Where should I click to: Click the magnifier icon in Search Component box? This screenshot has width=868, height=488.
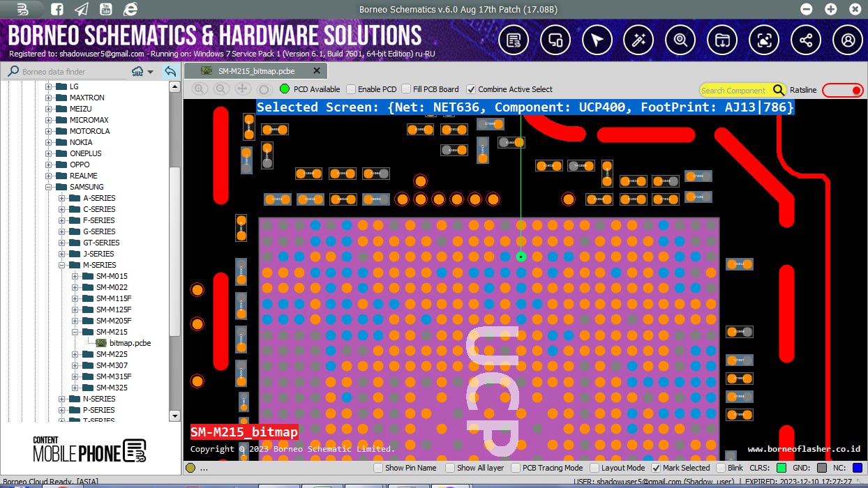click(779, 90)
